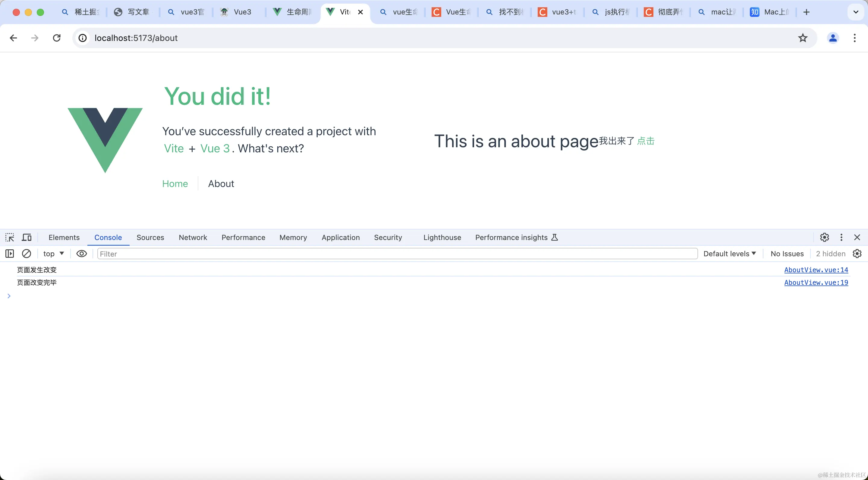Bookmark this page with star icon
868x480 pixels.
pos(803,38)
